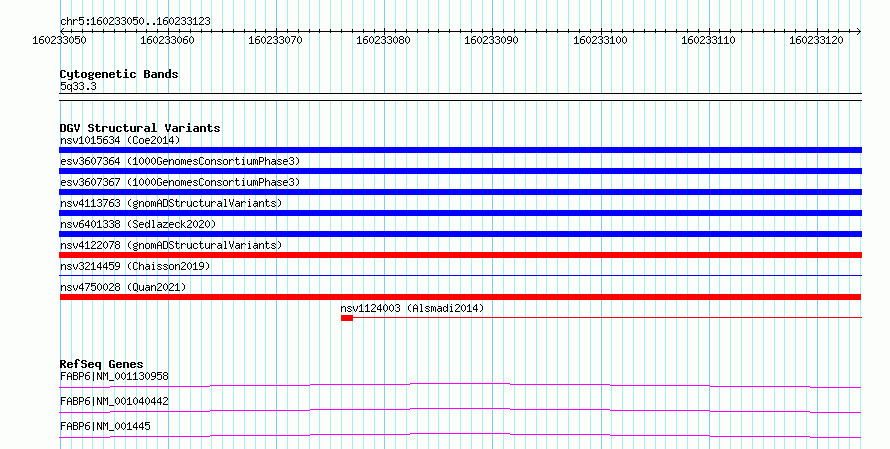This screenshot has height=449, width=890.
Task: Click ruler position 160233070
Action: point(275,40)
